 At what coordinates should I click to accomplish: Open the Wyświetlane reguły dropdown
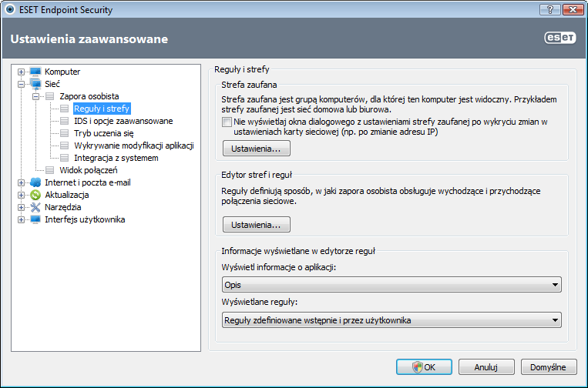click(391, 320)
